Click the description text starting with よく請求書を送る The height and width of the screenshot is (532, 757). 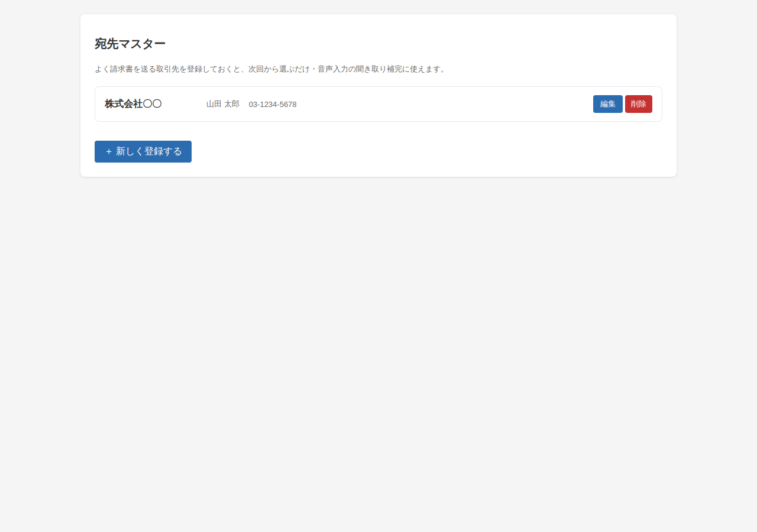(270, 69)
